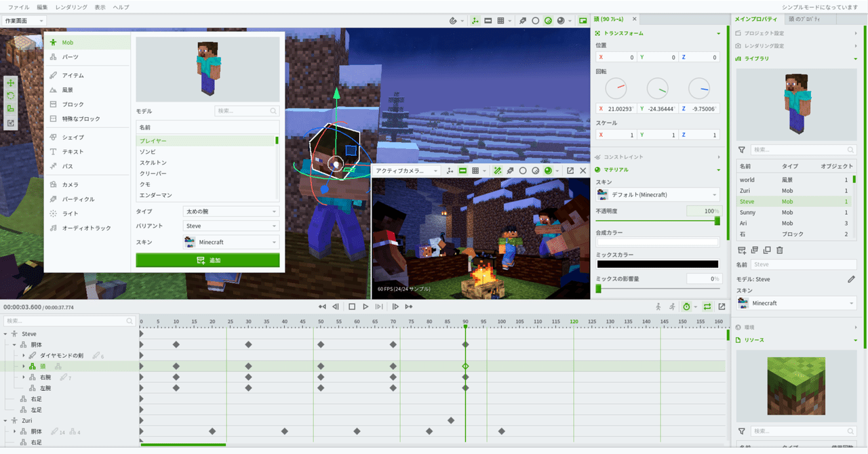Toggle run animation icon in timeline
The height and width of the screenshot is (454, 868).
coord(671,307)
